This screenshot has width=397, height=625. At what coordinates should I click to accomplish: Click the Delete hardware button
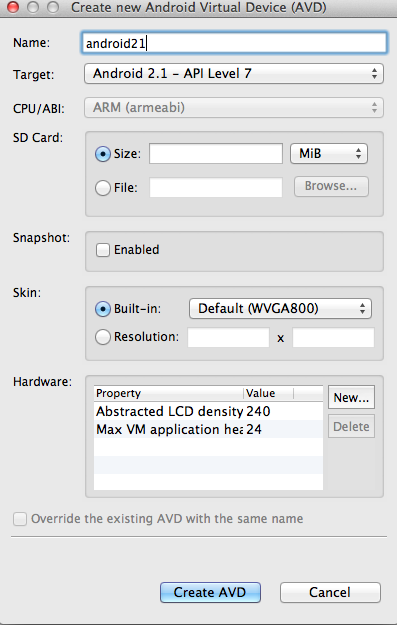(x=351, y=426)
